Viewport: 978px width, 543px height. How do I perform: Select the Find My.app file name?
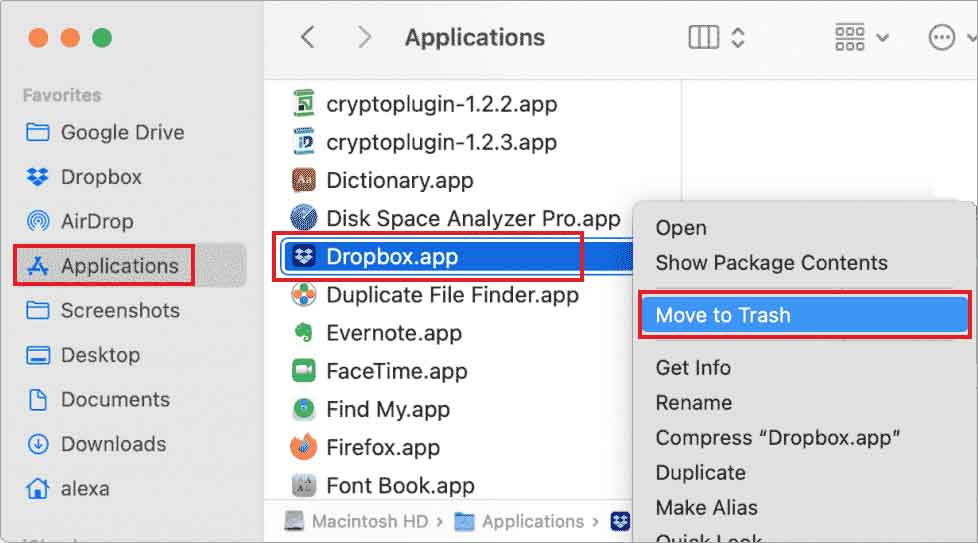tap(388, 410)
